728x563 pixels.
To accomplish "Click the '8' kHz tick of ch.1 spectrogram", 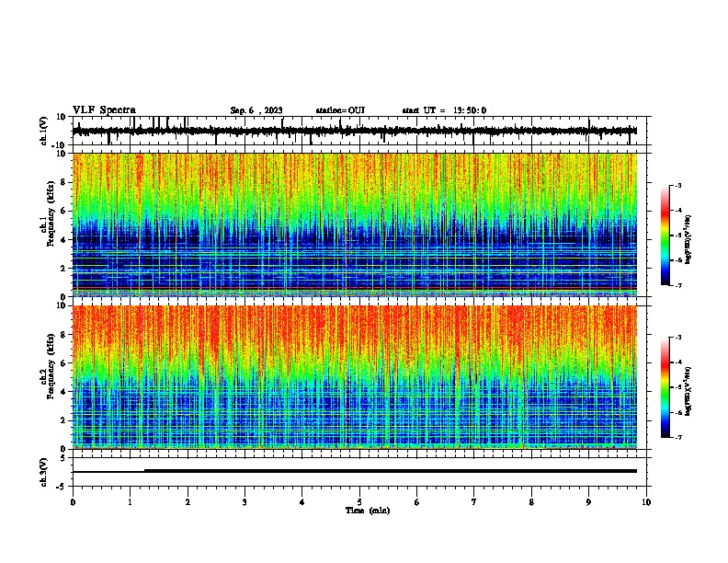I will coord(63,182).
